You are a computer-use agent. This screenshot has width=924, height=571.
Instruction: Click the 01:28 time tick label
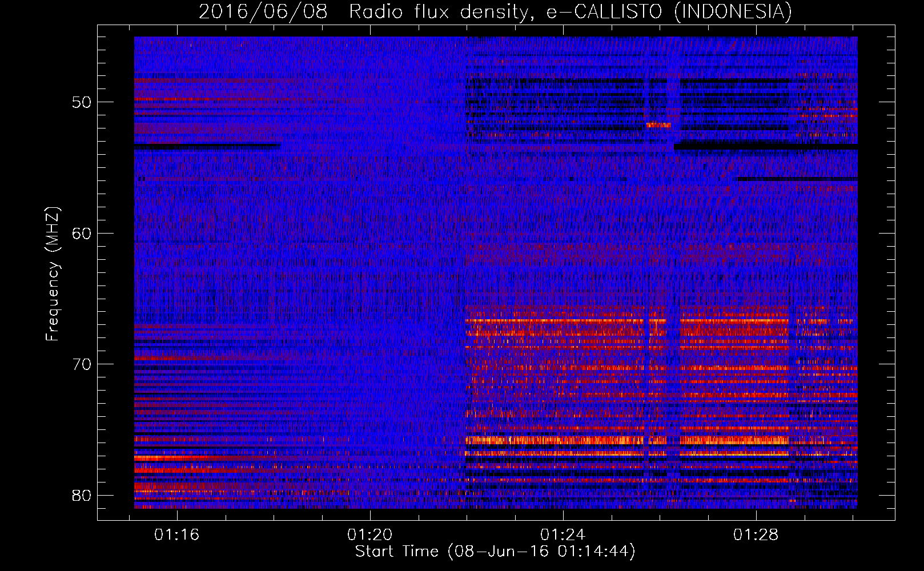pyautogui.click(x=756, y=534)
